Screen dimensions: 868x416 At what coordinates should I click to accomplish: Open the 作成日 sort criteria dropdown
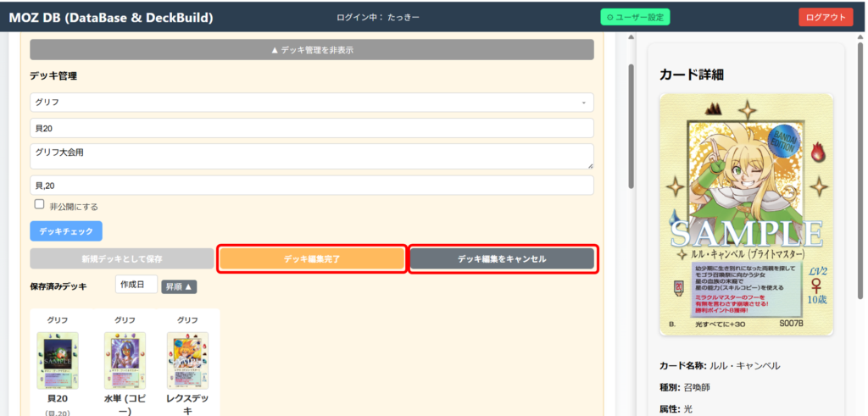(136, 286)
